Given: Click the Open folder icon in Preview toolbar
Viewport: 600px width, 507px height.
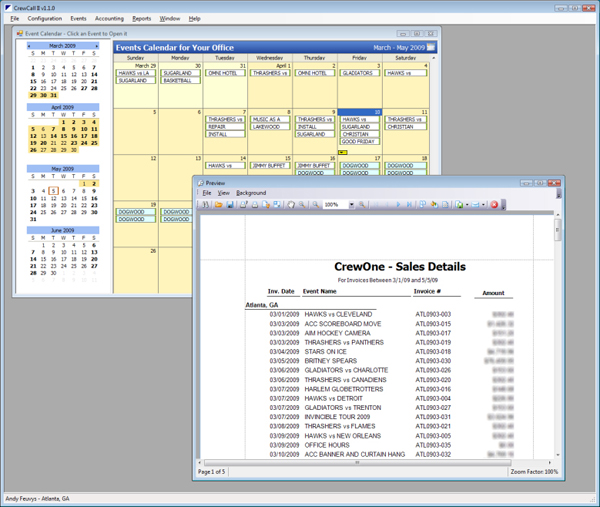Looking at the screenshot, I should click(x=218, y=205).
